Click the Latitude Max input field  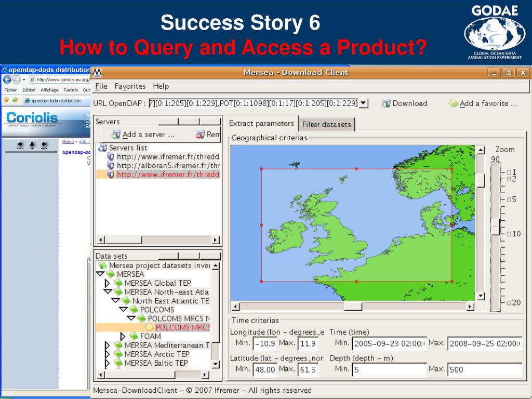[x=308, y=369]
